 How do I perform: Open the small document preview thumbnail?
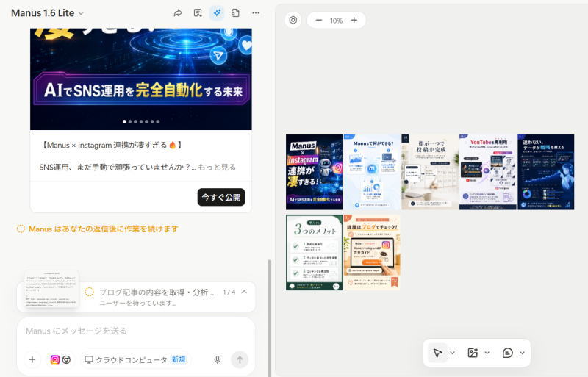[x=51, y=289]
